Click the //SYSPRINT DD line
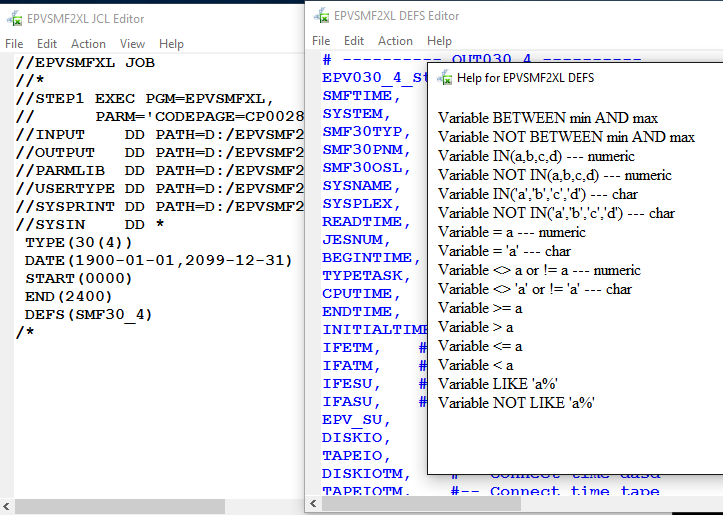The height and width of the screenshot is (515, 723). (160, 207)
